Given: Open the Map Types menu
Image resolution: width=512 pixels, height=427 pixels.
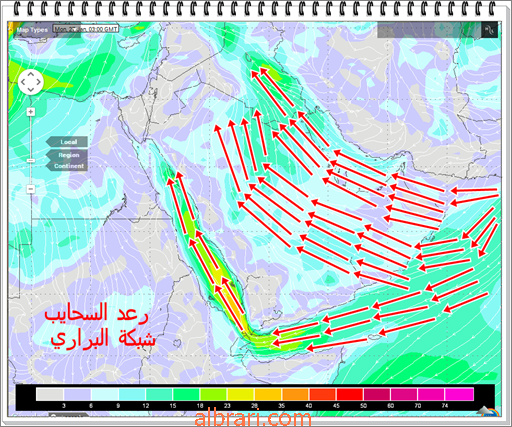Looking at the screenshot, I should 32,30.
